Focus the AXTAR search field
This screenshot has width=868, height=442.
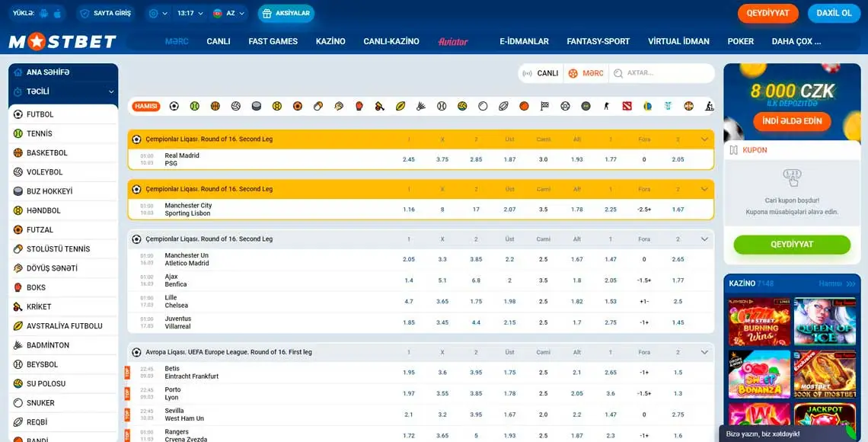coord(662,73)
